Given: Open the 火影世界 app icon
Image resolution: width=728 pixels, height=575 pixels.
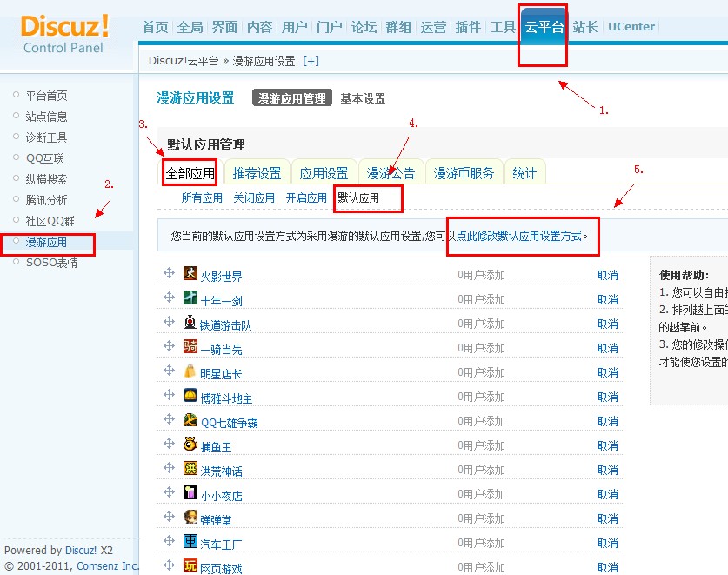Looking at the screenshot, I should (190, 273).
